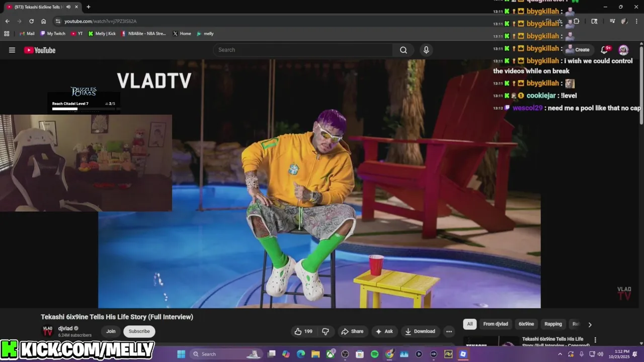Open Microsoft Edge from taskbar
Image resolution: width=644 pixels, height=362 pixels.
[301, 354]
